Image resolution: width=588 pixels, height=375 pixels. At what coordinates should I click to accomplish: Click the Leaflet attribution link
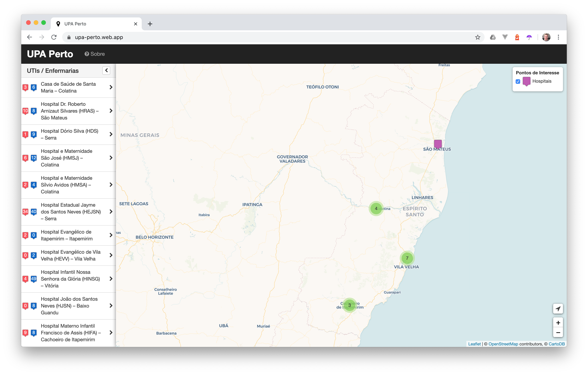pyautogui.click(x=474, y=344)
